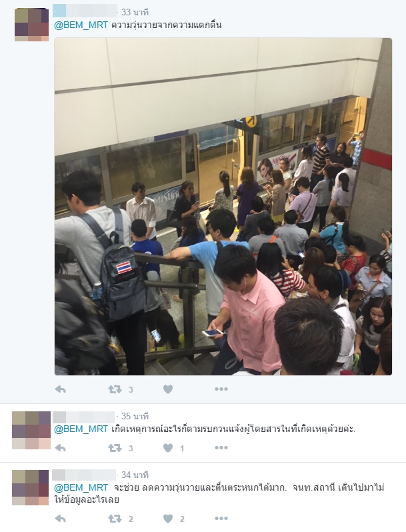The image size is (406, 532).
Task: Open @BEM_MRT mention in the second tweet
Action: pos(81,429)
